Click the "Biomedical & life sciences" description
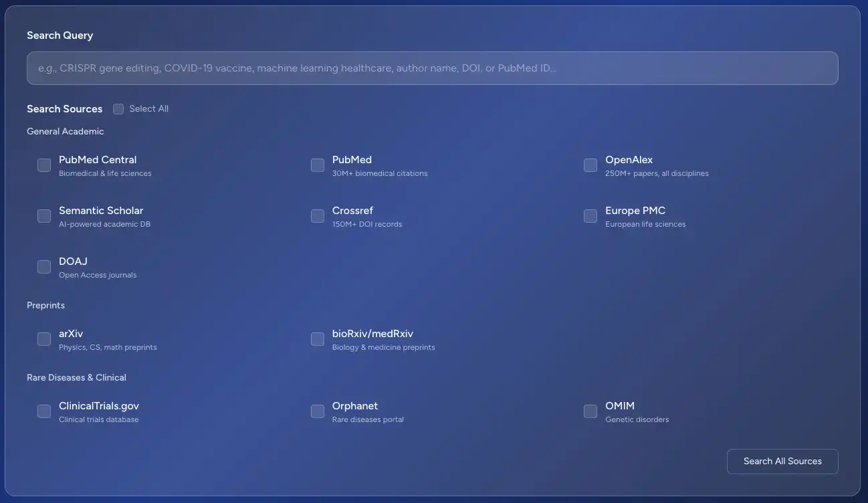 point(105,174)
